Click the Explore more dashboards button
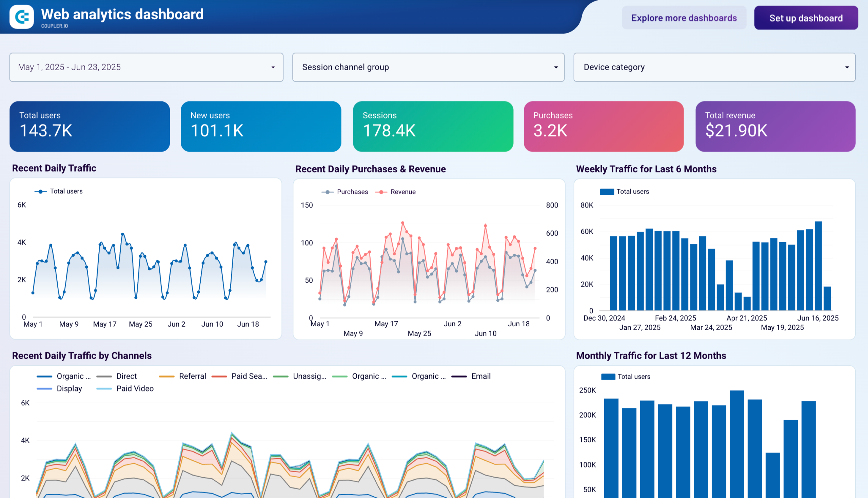This screenshot has height=498, width=868. tap(684, 17)
